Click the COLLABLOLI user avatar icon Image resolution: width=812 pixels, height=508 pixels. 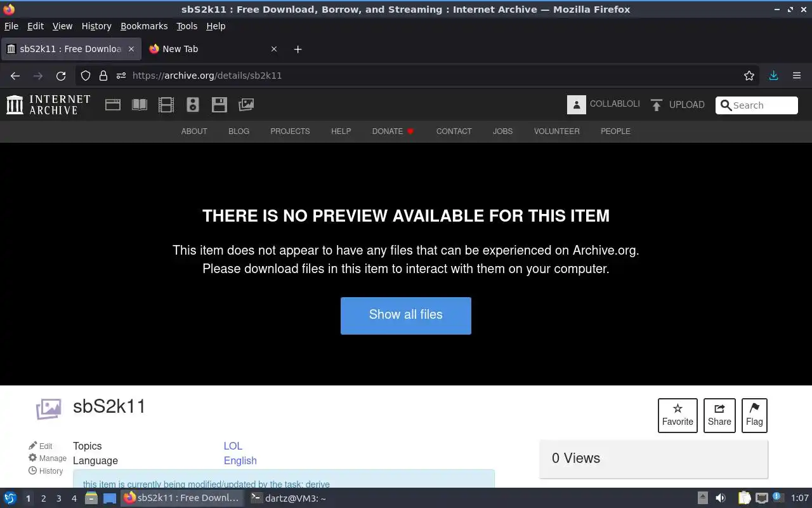point(576,105)
